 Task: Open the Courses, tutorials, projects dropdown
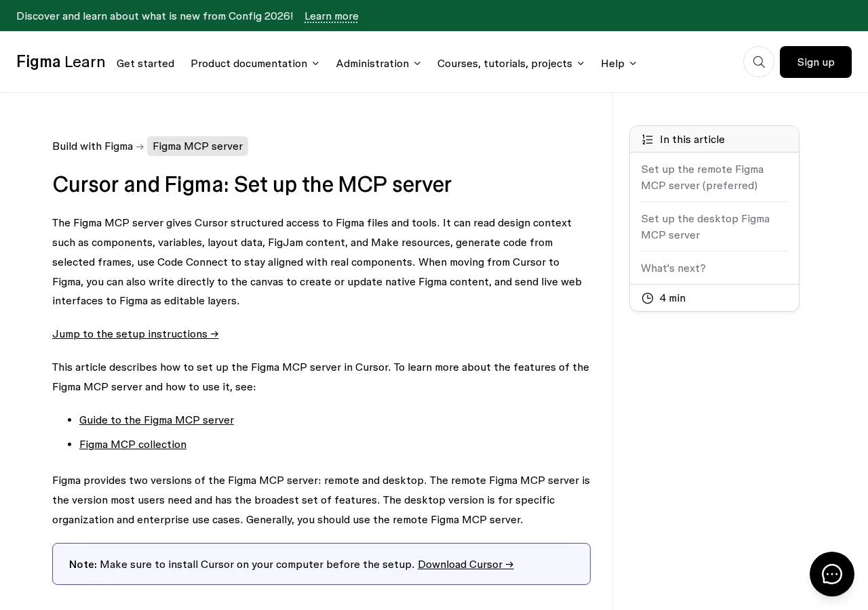click(x=511, y=63)
